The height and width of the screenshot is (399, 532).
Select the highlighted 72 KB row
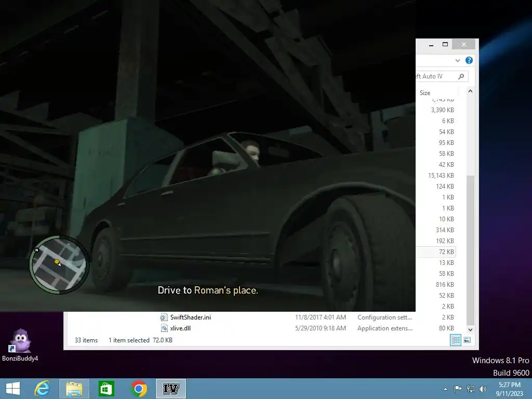[436, 252]
